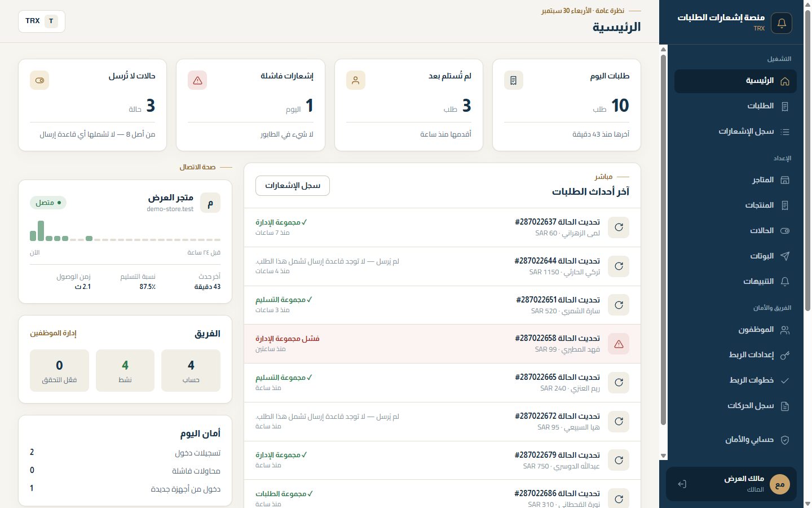812x508 pixels.
Task: Click the receipt icon in طلبات اليوم card
Action: [x=513, y=80]
